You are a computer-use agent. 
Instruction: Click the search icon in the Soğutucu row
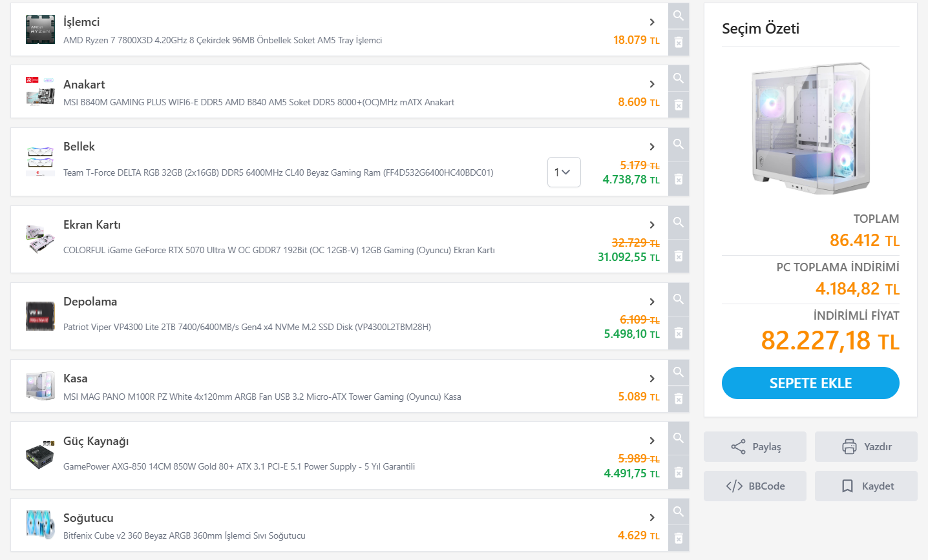click(x=679, y=512)
